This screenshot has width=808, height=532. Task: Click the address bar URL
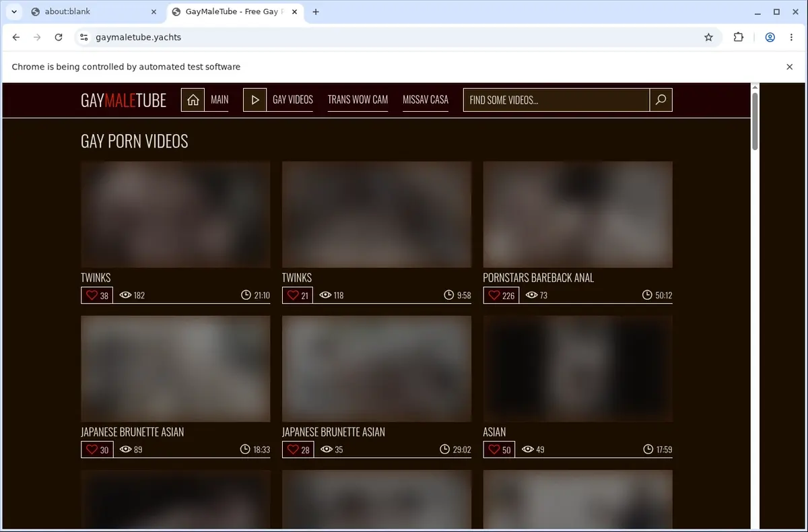[x=138, y=38]
